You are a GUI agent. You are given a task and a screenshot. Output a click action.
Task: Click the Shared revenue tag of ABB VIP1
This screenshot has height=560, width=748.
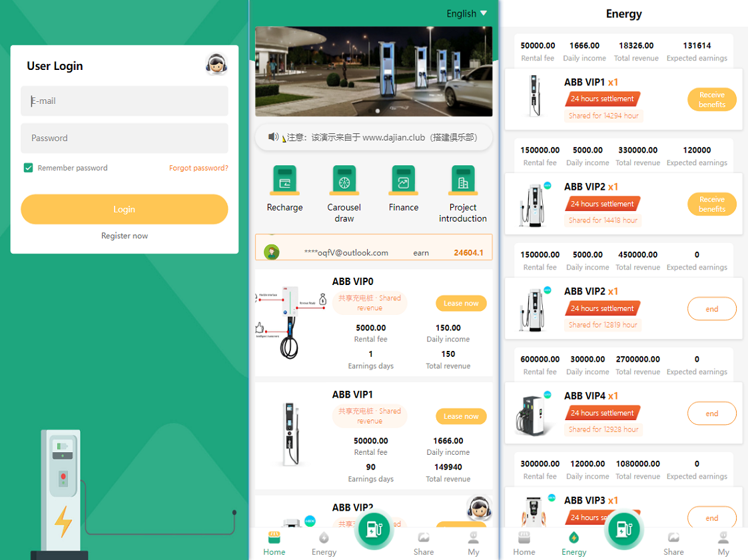[x=370, y=416]
